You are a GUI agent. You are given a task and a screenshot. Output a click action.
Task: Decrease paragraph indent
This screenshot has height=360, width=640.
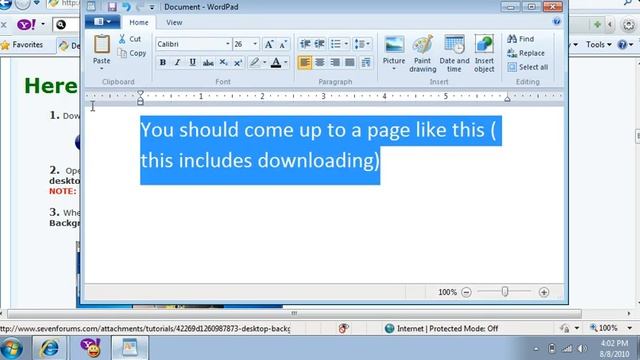coord(305,44)
